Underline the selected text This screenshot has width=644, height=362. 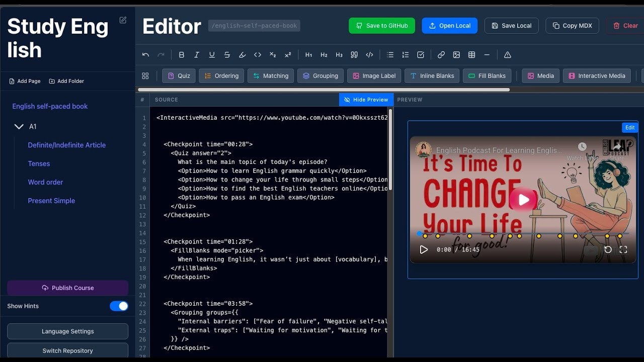[x=212, y=55]
